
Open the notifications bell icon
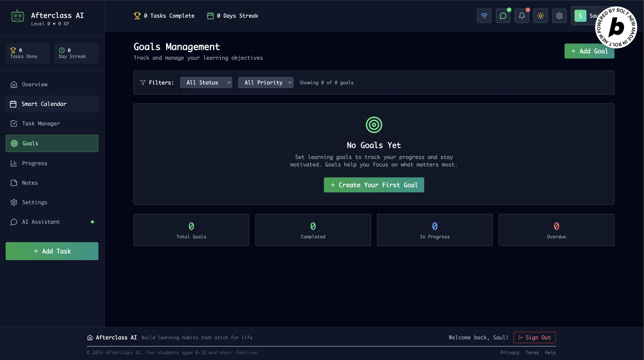pos(522,16)
